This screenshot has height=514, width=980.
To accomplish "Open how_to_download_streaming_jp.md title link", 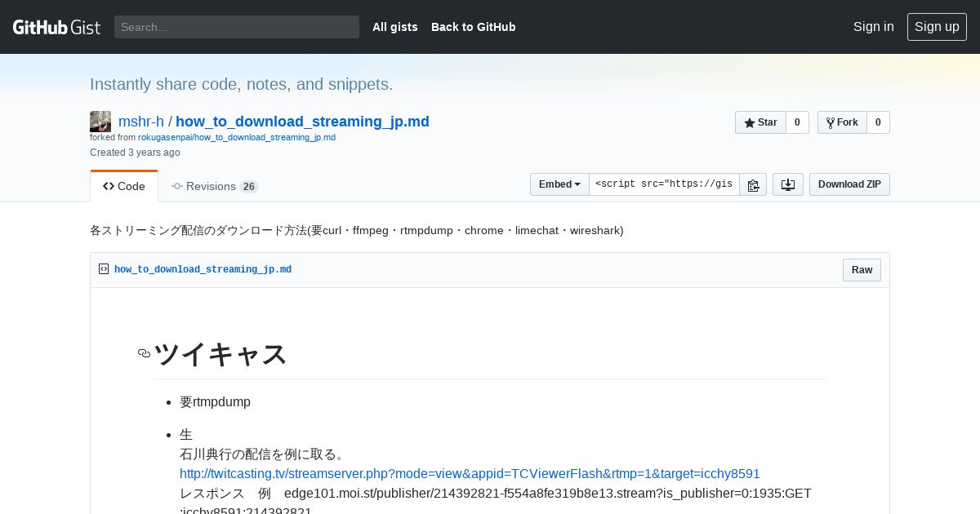I will point(302,122).
